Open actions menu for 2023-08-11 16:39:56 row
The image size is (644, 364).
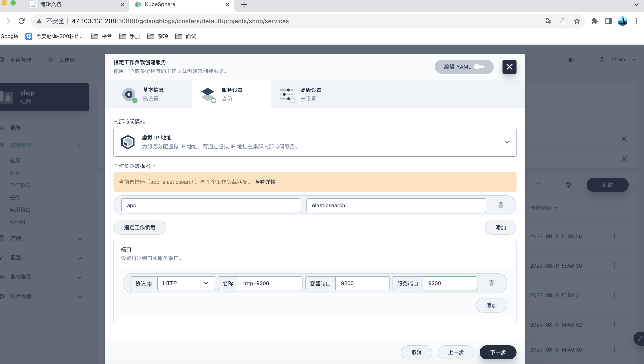(614, 236)
